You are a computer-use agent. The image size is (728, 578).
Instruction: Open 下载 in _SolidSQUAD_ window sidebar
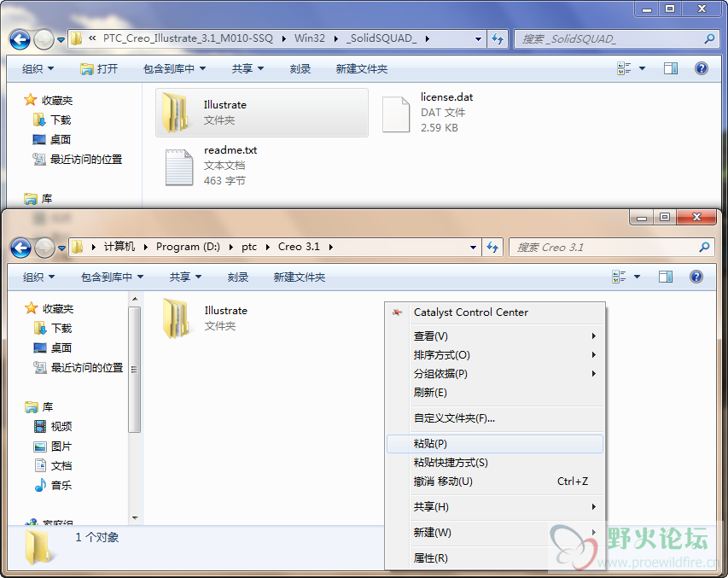pyautogui.click(x=52, y=120)
